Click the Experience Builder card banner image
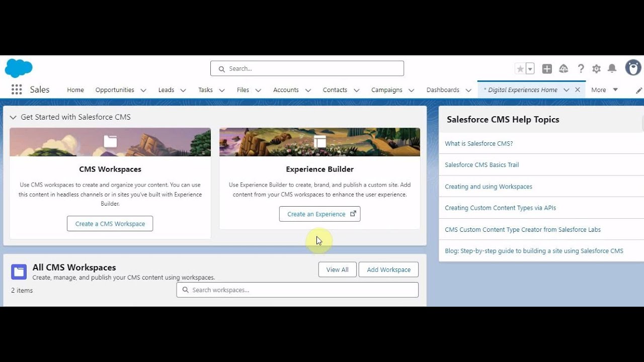 click(x=319, y=142)
